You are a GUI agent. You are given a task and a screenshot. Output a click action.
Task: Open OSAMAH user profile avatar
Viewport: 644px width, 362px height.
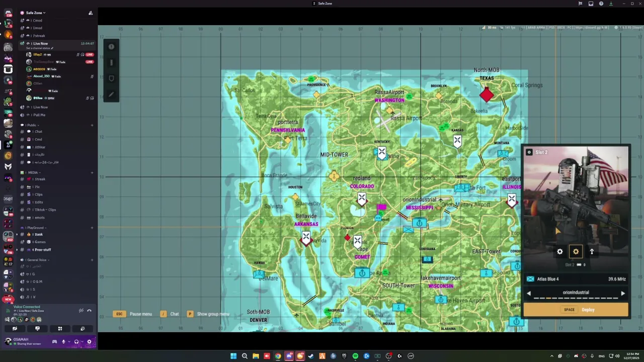click(8, 341)
